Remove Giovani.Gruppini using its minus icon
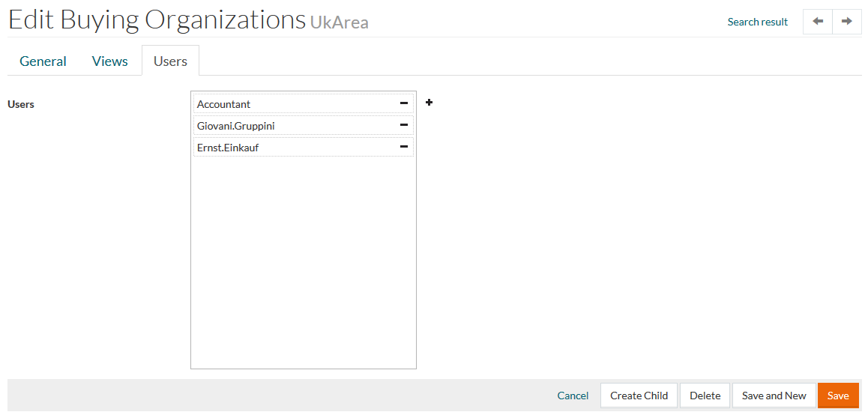This screenshot has width=868, height=415. [x=403, y=125]
